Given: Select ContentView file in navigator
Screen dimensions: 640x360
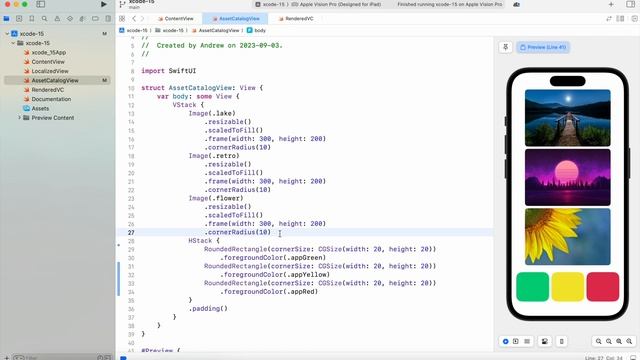Looking at the screenshot, I should pos(44,62).
